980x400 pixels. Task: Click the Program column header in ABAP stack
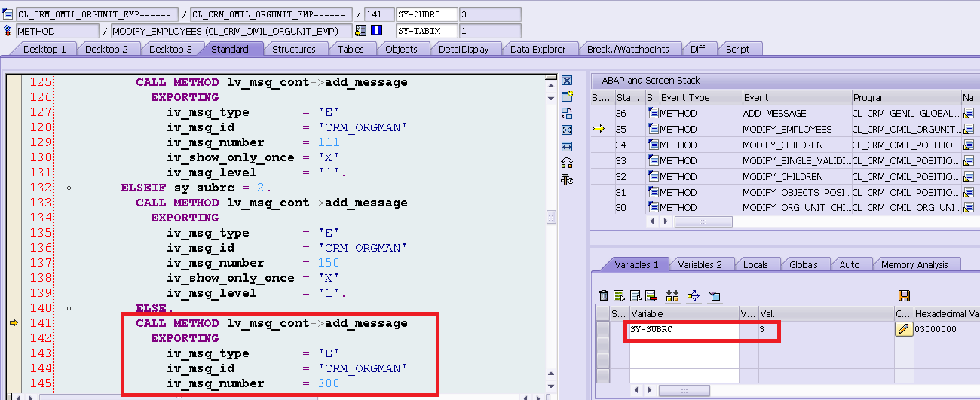(x=905, y=97)
